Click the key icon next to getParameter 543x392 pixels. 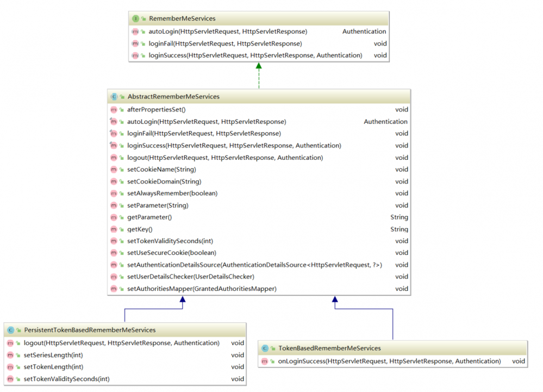tap(121, 217)
